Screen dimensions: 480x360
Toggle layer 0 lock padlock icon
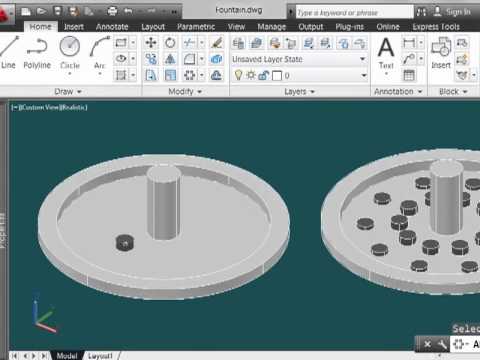click(x=263, y=75)
